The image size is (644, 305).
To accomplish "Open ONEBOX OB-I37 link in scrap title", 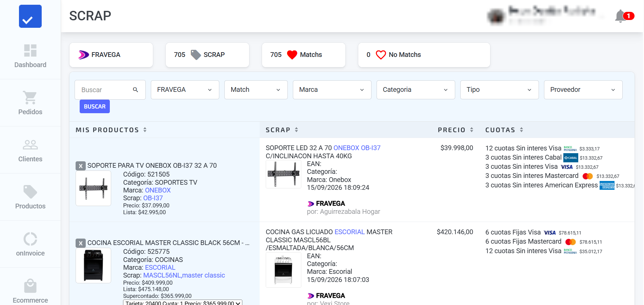I will [357, 148].
